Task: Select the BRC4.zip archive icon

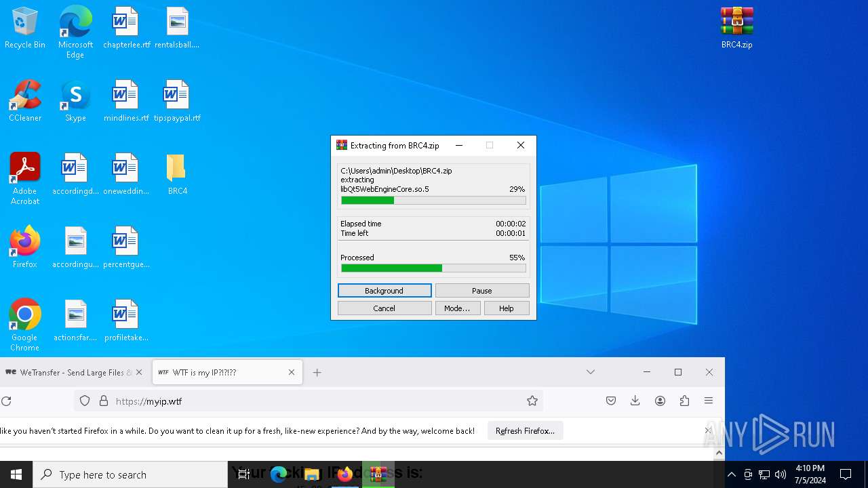Action: [x=737, y=28]
